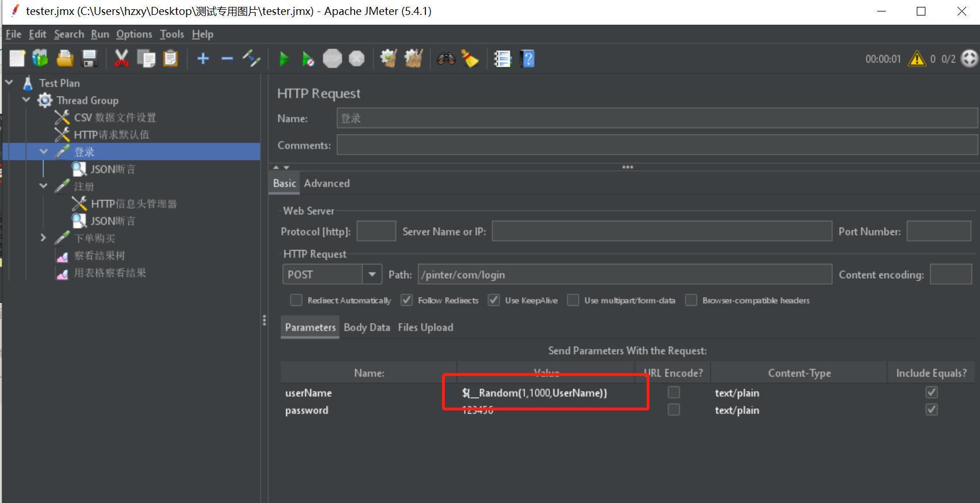
Task: Open the Options menu
Action: 134,34
